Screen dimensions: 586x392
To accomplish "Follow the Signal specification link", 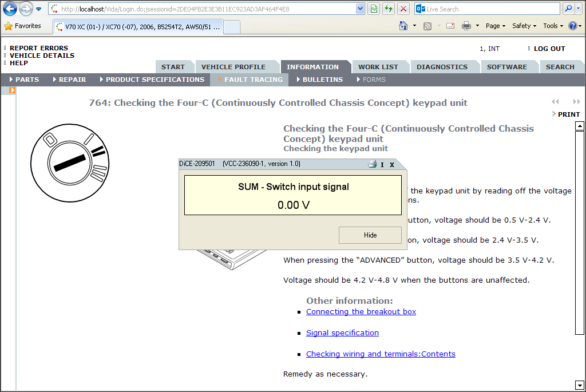I will click(x=342, y=333).
